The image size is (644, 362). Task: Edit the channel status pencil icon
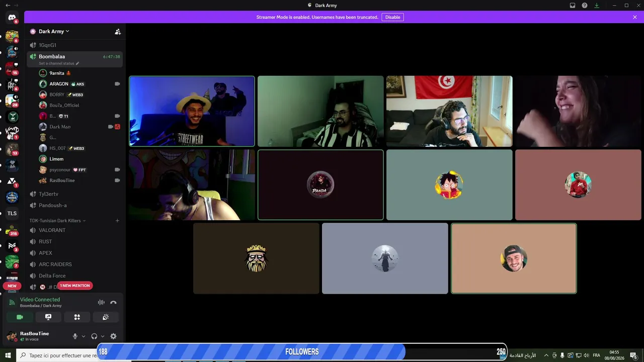point(77,63)
